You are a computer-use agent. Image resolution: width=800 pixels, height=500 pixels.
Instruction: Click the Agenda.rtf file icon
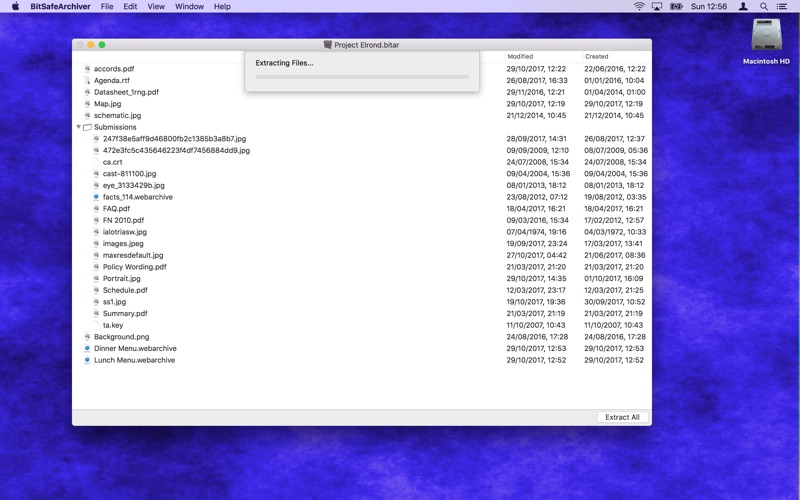point(87,80)
